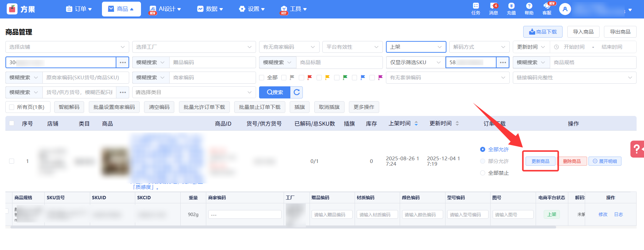The height and width of the screenshot is (250, 644).
Task: Check the 所有页(1条) checkbox
Action: [x=12, y=107]
